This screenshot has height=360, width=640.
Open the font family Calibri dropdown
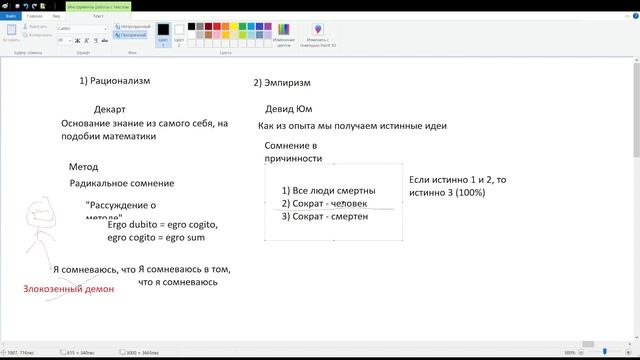105,29
